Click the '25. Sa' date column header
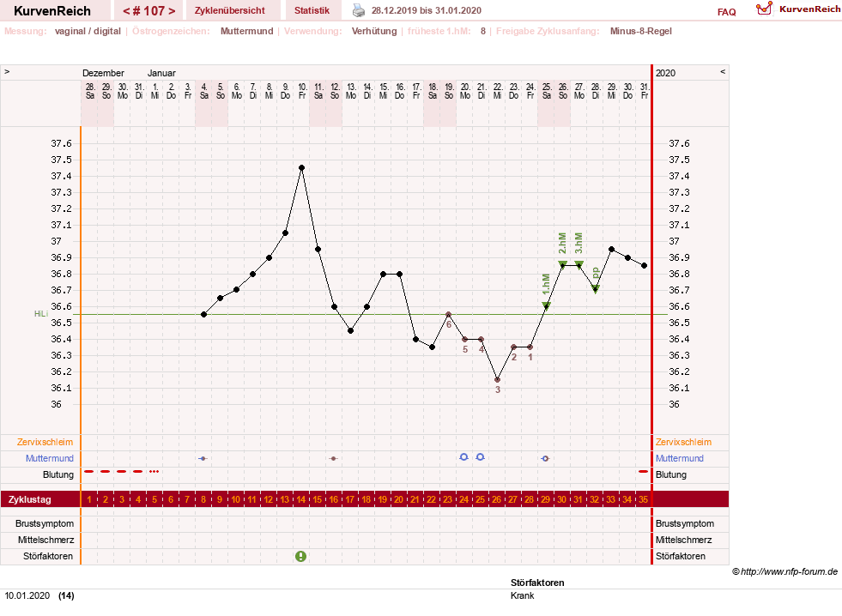842x616 pixels. click(x=547, y=91)
